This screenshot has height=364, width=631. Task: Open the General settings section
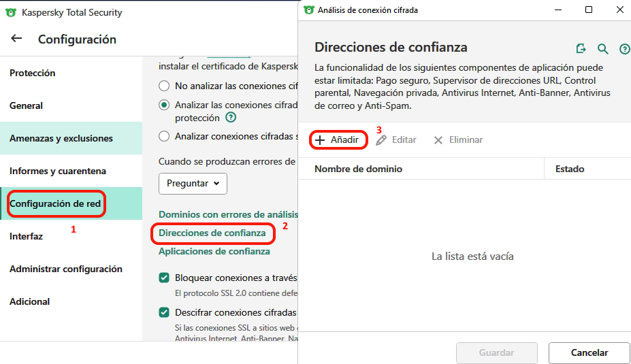coord(71,105)
